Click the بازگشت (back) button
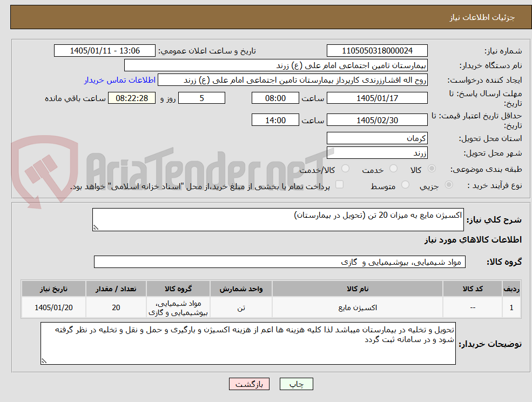The width and height of the screenshot is (532, 402). pyautogui.click(x=249, y=384)
